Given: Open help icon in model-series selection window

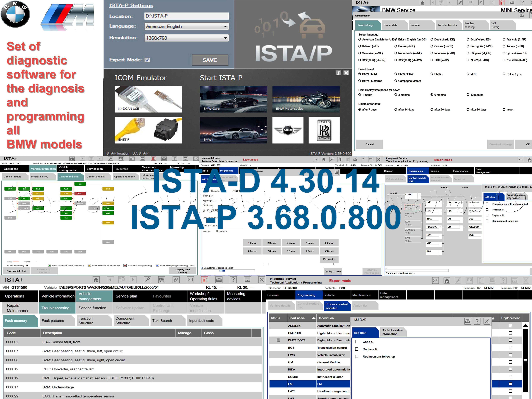Looking at the screenshot, I should pos(363,159).
